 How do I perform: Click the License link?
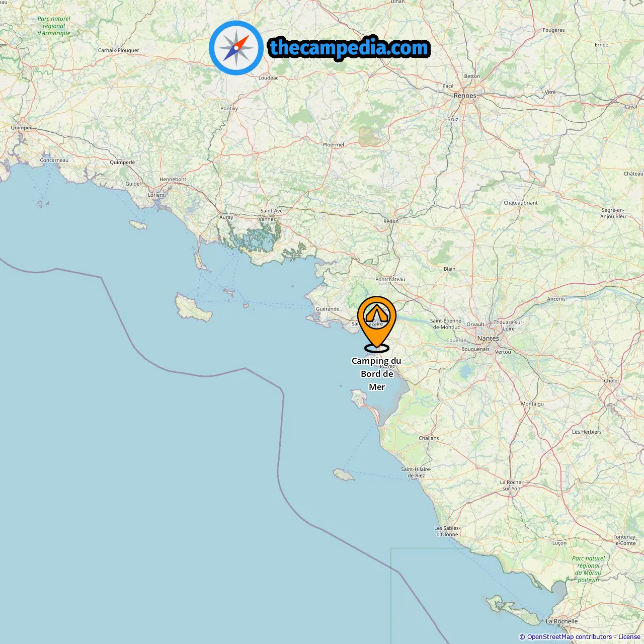629,637
